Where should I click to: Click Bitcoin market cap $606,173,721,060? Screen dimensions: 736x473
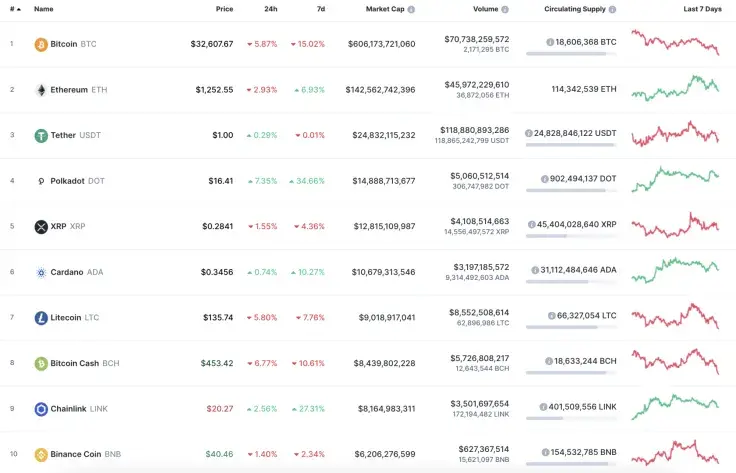coord(382,44)
